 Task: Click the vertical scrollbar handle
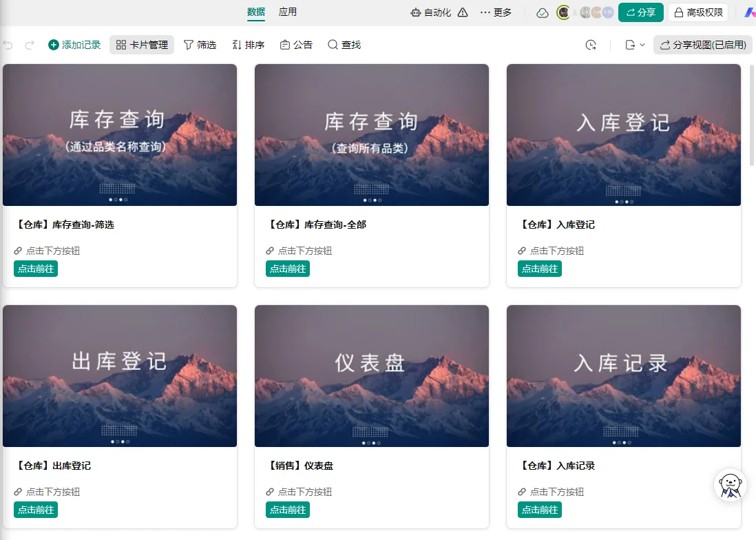click(x=752, y=116)
